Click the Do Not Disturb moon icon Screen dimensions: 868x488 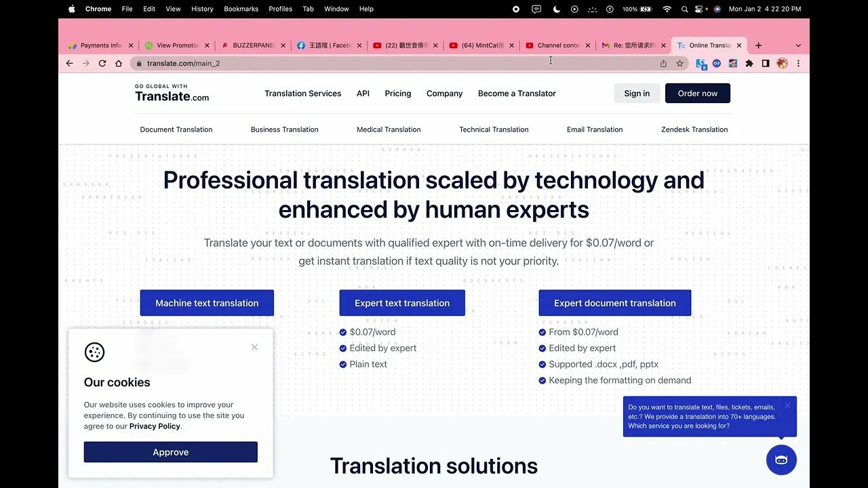pos(557,9)
